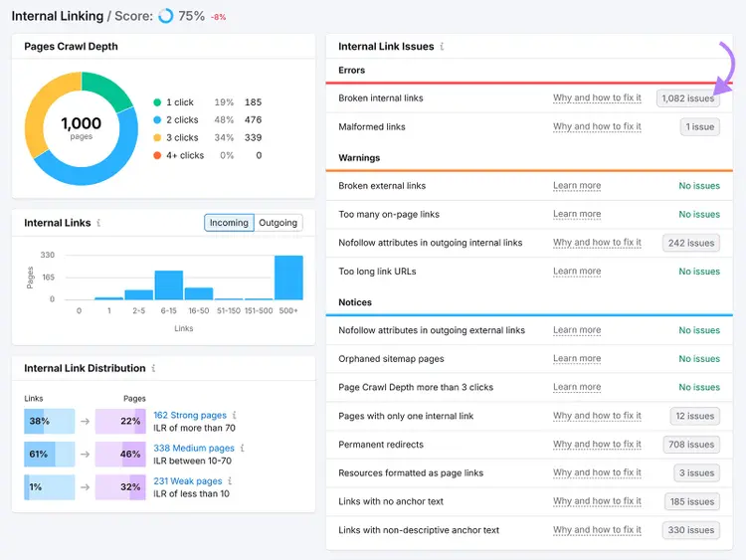This screenshot has width=746, height=560.
Task: Open the 330 issues non-descriptive anchor button
Action: tap(691, 530)
